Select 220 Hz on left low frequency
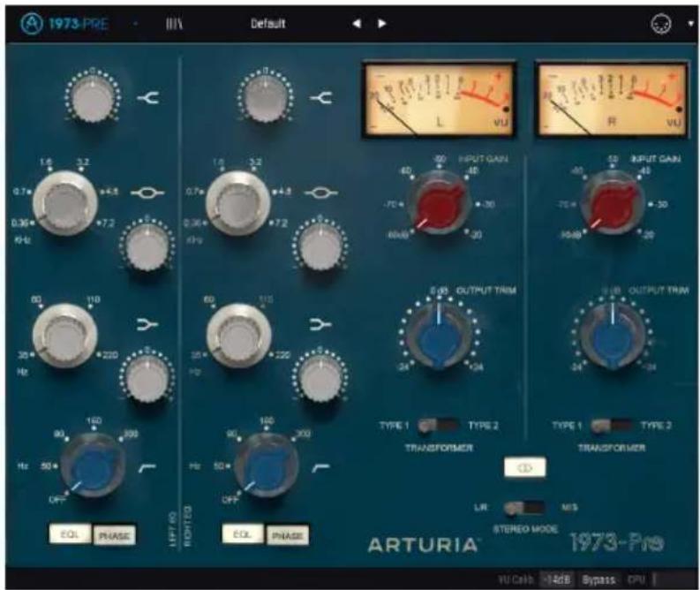Viewport: 700px width, 590px height. [109, 355]
